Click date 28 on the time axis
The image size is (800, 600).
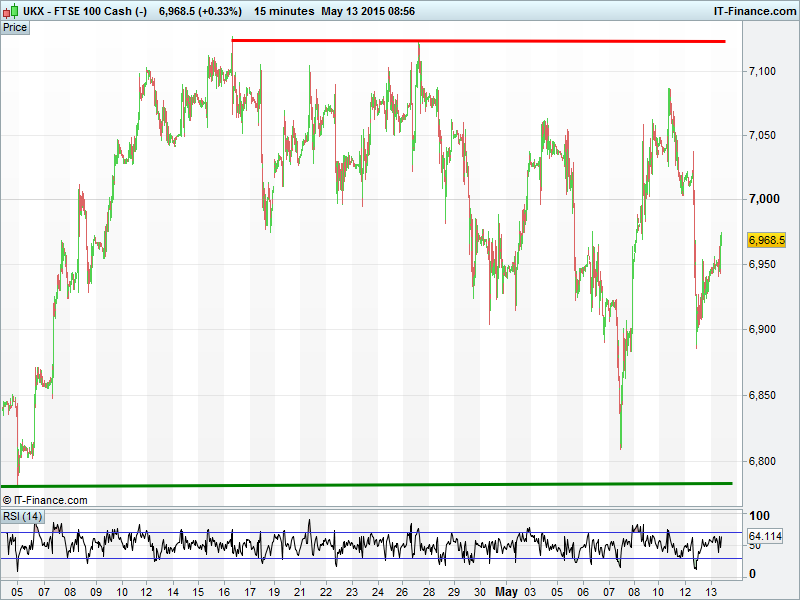tap(428, 591)
